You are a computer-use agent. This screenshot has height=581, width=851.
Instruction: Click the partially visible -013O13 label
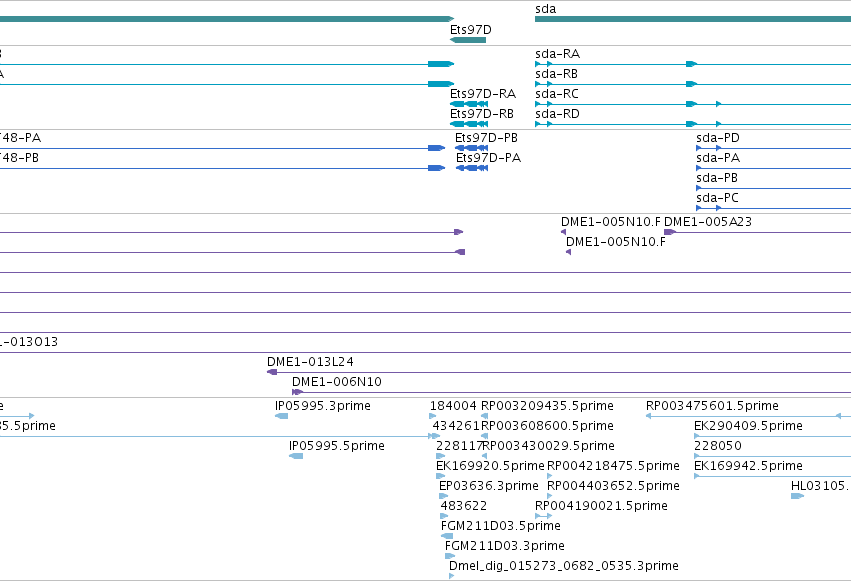[x=29, y=342]
